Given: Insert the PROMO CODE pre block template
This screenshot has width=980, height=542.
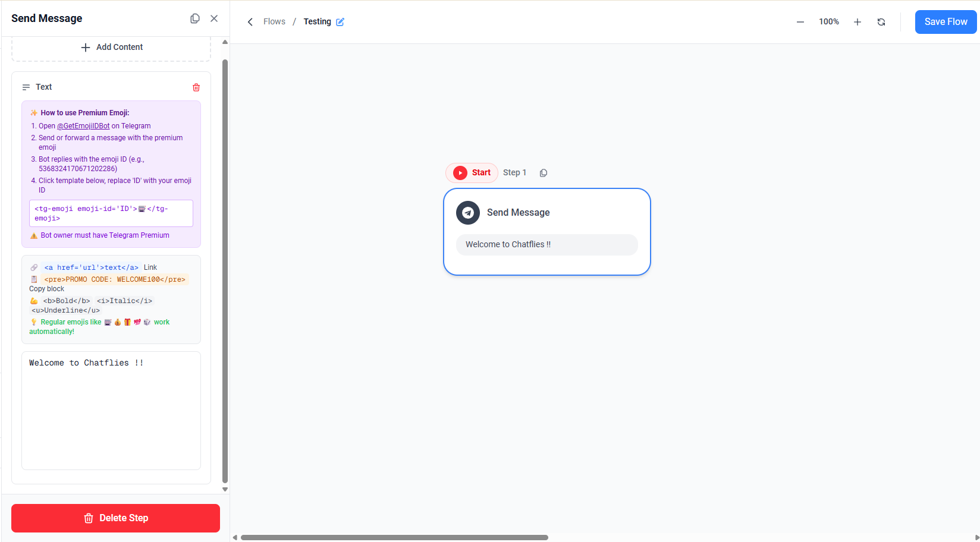Looking at the screenshot, I should pyautogui.click(x=115, y=279).
